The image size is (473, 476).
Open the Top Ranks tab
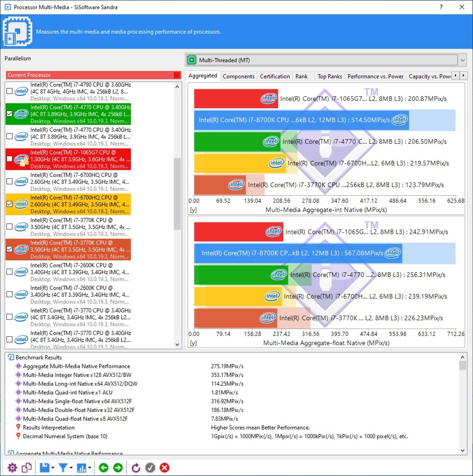330,76
